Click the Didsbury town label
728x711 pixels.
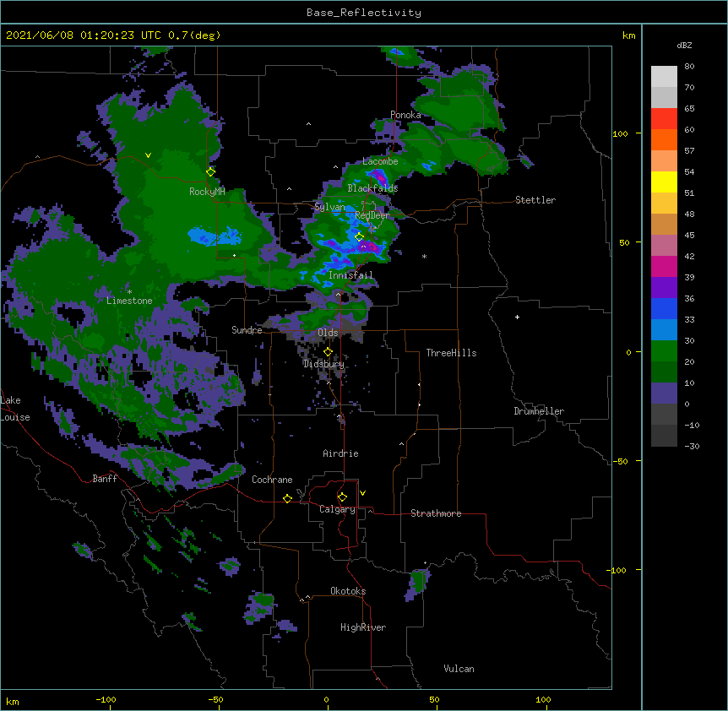[323, 364]
